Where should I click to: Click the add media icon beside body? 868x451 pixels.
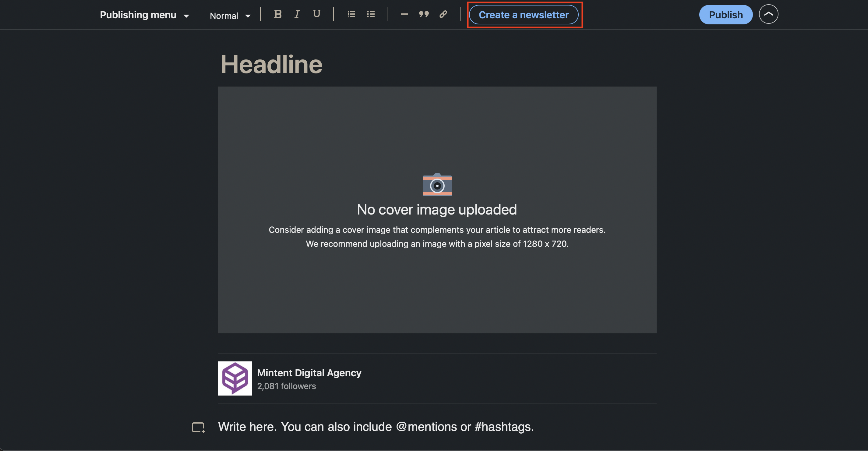pyautogui.click(x=198, y=428)
